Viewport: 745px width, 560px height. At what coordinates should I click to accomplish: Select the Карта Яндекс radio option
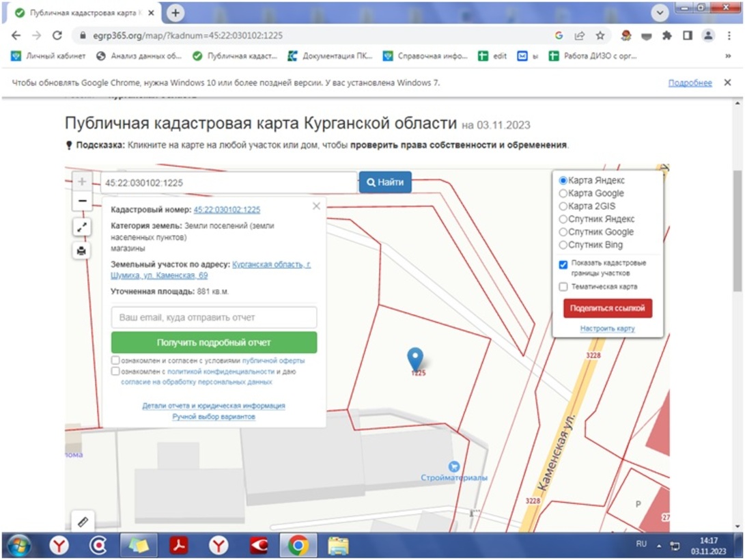coord(563,180)
